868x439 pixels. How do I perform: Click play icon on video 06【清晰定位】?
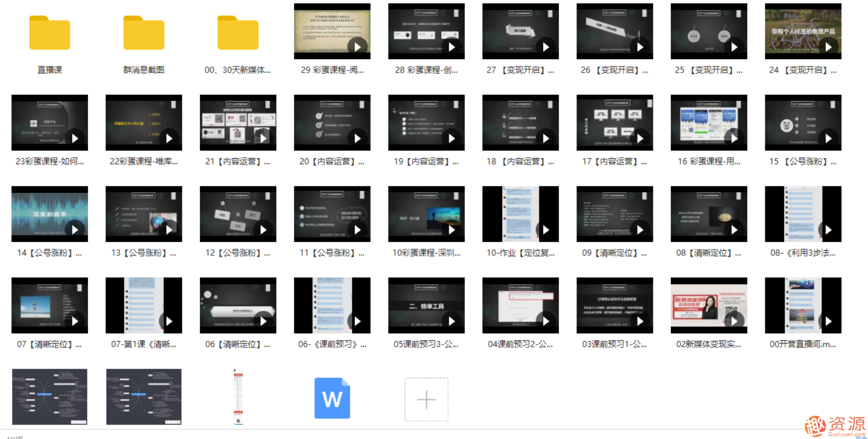tap(263, 321)
